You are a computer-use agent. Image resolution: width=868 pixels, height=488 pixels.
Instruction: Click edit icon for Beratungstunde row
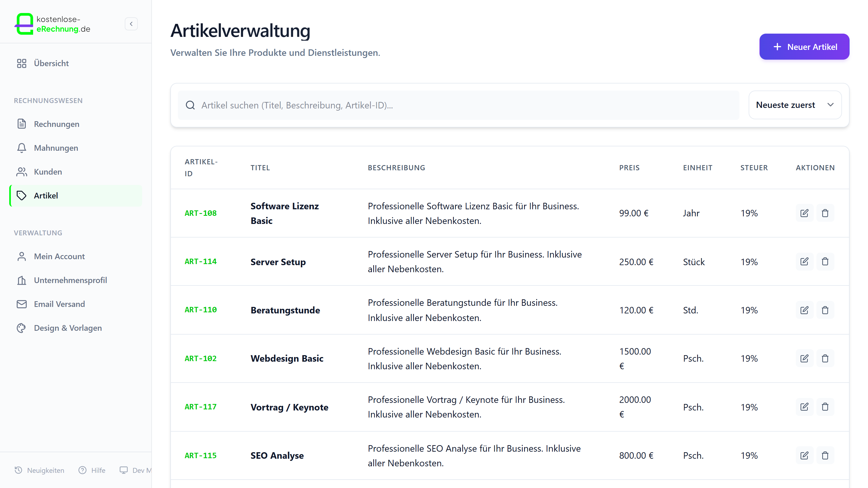[804, 310]
